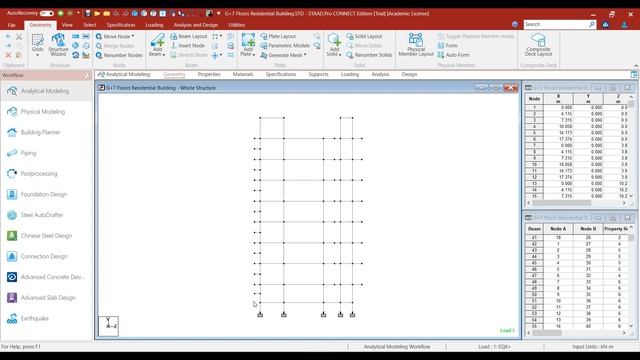Open the Utilities ribbon tab
640x360 pixels.
[237, 25]
